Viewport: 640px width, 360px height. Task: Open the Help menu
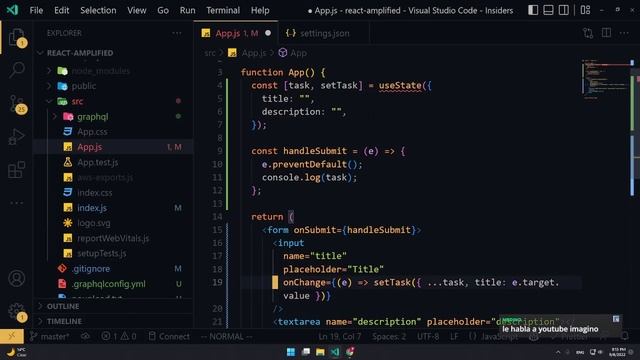coord(260,10)
